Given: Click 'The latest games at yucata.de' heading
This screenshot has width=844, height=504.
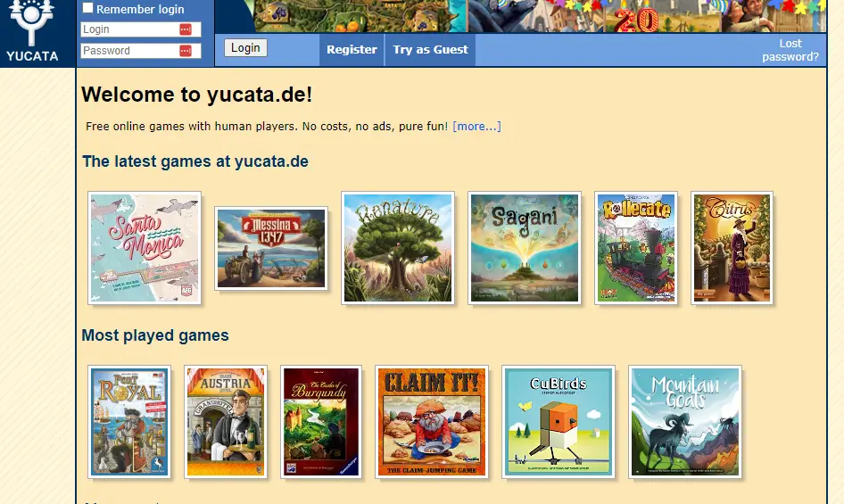Looking at the screenshot, I should pyautogui.click(x=195, y=161).
